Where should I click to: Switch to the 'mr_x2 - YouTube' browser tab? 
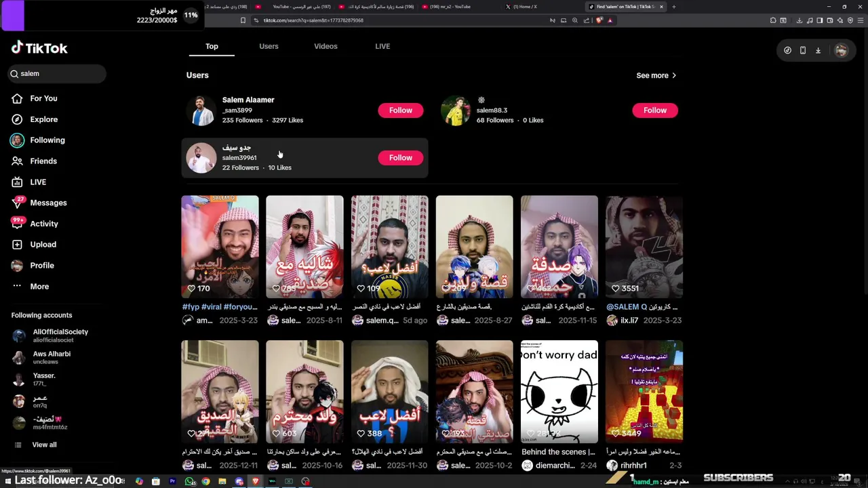(450, 7)
